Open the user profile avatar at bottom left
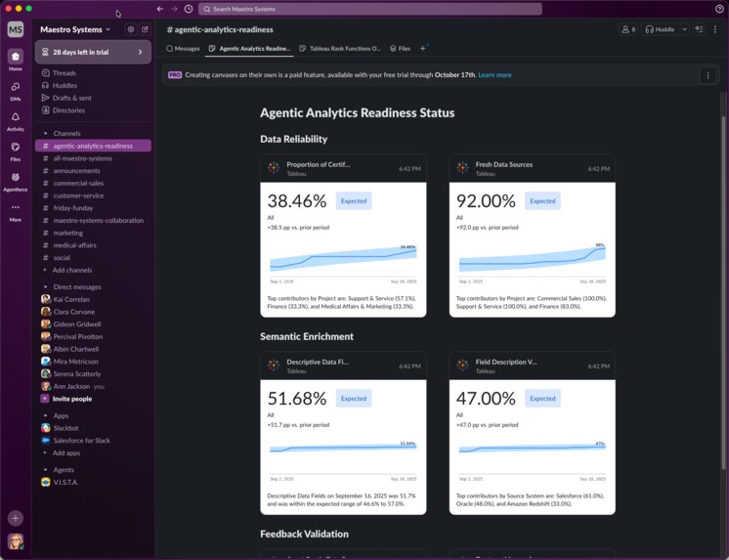 point(16,541)
